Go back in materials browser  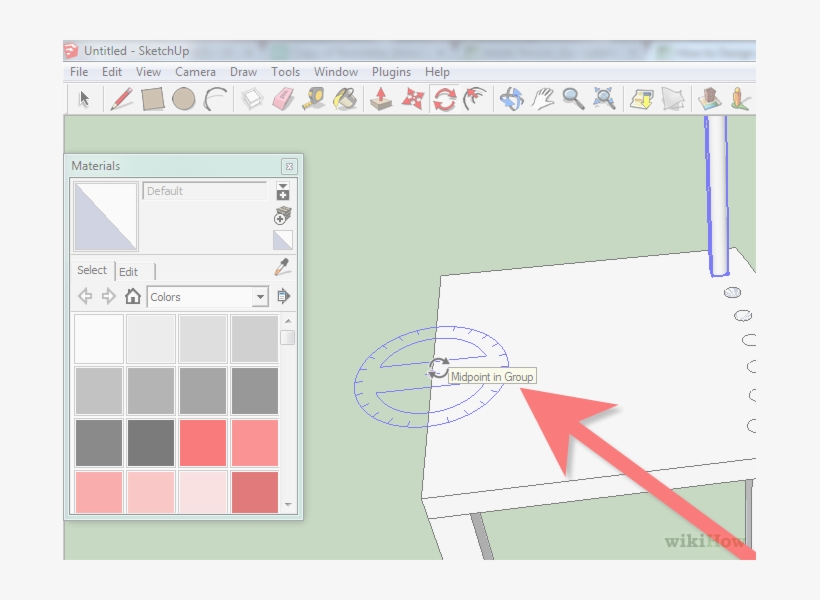tap(85, 297)
